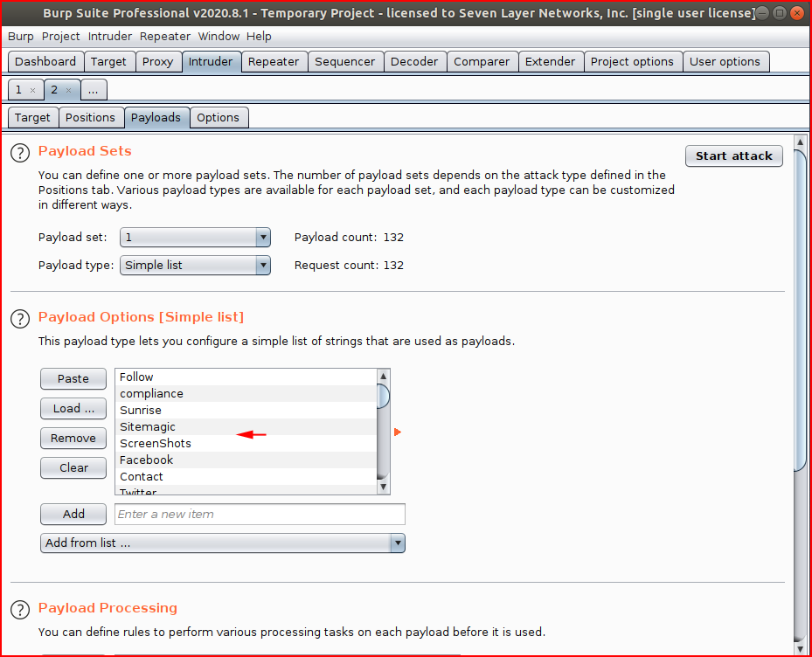Open the User options tab
This screenshot has height=657, width=812.
pos(725,62)
